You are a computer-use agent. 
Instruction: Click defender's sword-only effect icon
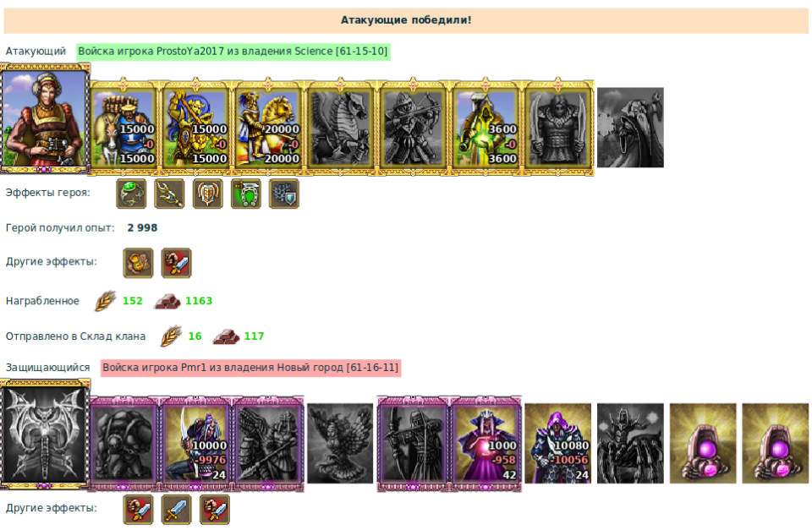(177, 510)
